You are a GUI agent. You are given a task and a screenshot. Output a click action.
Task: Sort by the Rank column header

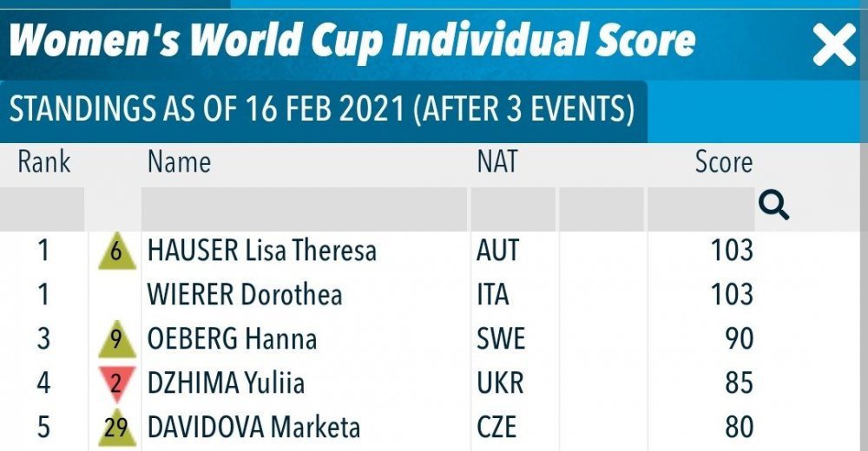44,162
